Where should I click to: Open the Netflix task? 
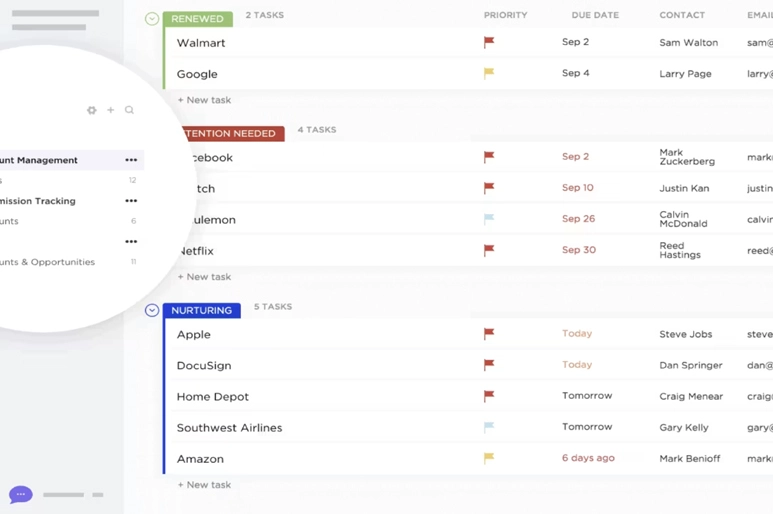click(x=196, y=251)
